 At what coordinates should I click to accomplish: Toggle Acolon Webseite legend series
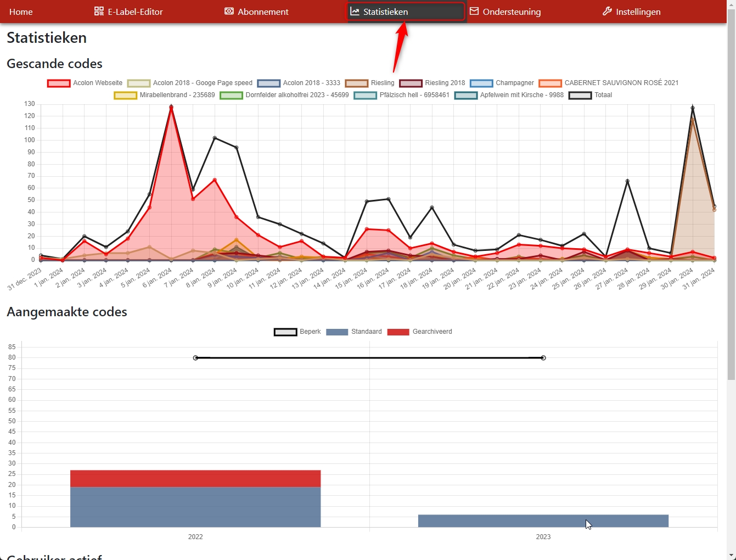point(97,83)
